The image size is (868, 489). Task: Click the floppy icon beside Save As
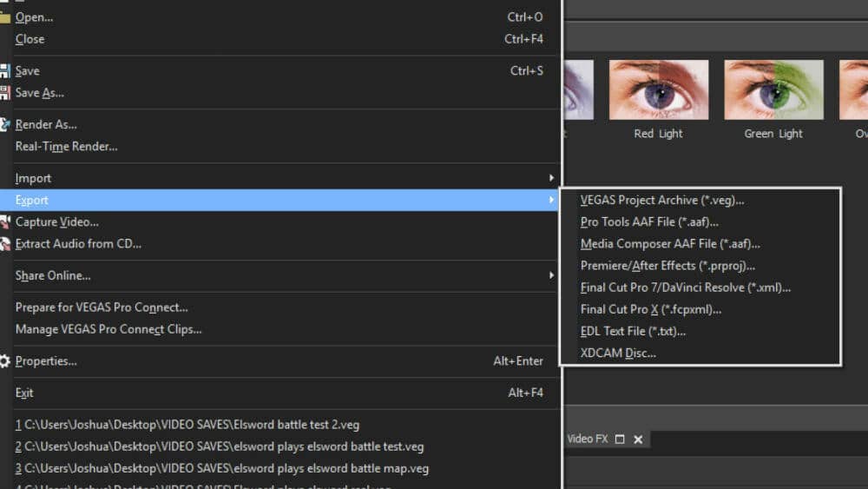[x=4, y=93]
